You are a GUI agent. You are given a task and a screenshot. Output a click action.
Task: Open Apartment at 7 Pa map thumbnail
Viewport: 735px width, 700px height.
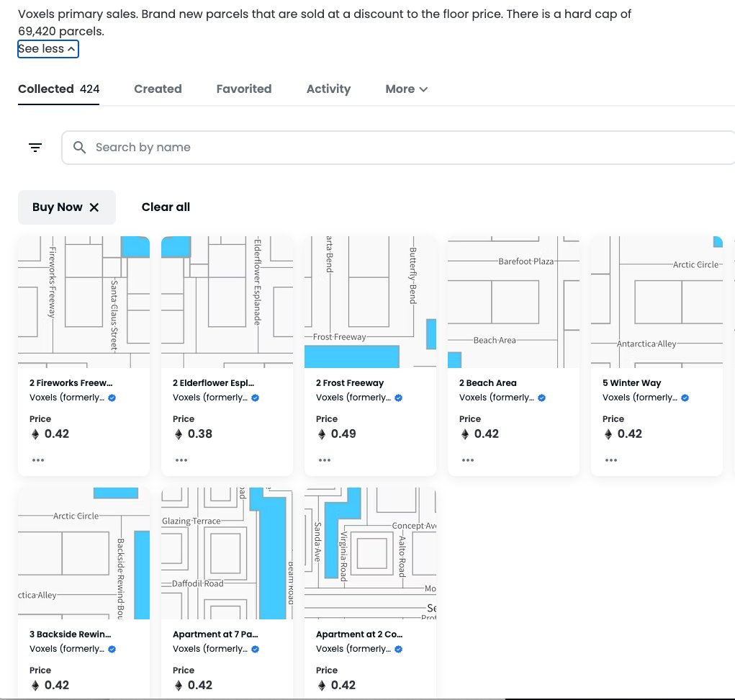click(x=227, y=553)
